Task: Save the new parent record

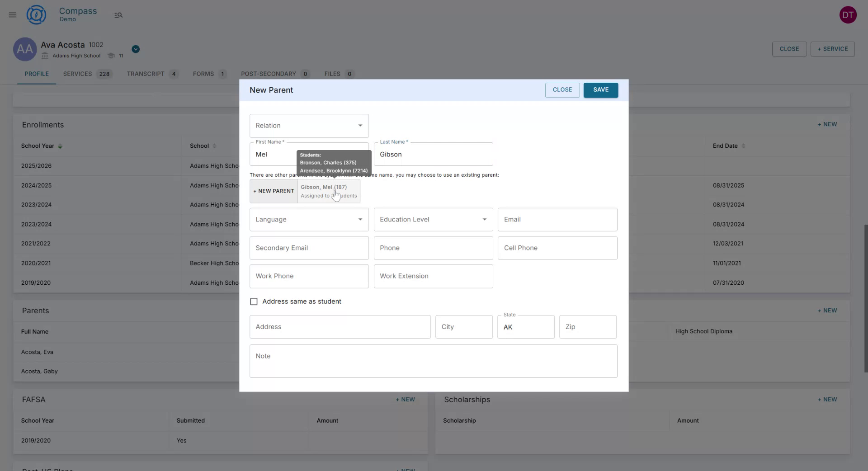Action: [x=600, y=90]
